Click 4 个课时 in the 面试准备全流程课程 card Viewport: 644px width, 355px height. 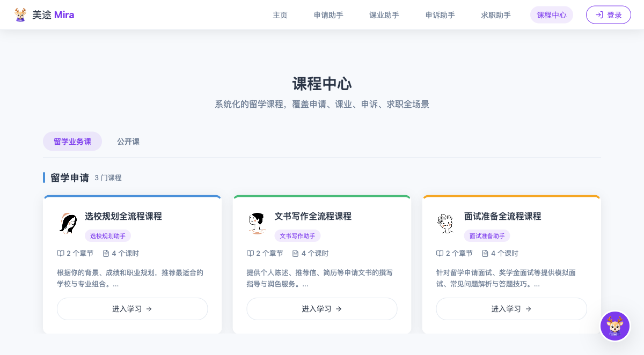504,254
